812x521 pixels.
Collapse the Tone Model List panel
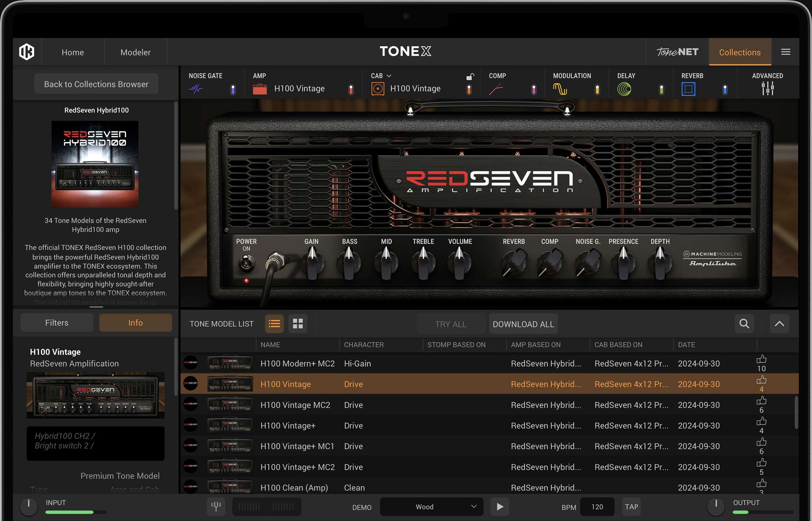click(779, 323)
